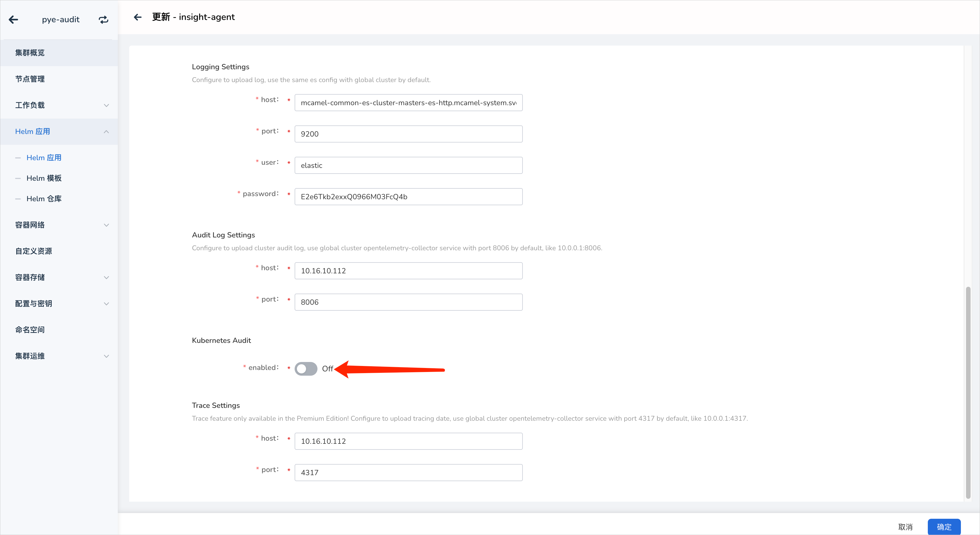The image size is (980, 535).
Task: Focus the Audit Log host field
Action: click(408, 271)
